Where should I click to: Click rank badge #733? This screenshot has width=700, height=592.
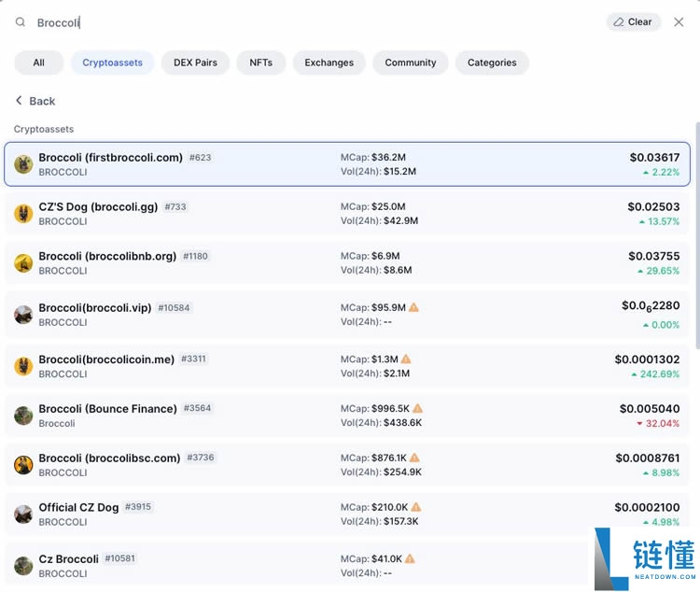coord(175,207)
